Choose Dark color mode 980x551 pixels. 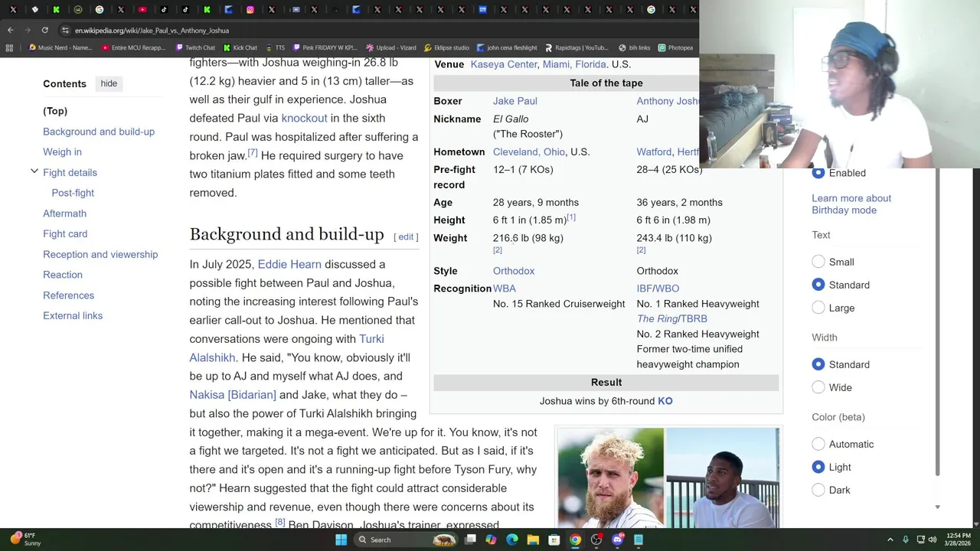(818, 490)
